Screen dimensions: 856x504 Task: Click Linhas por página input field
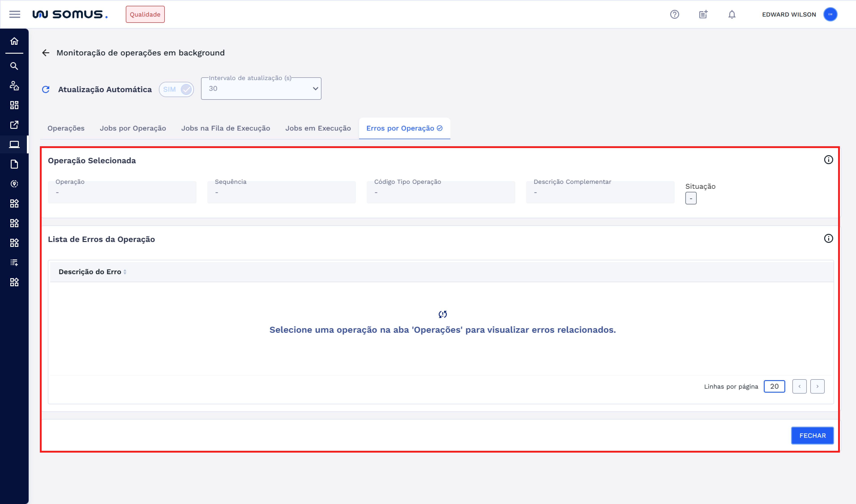tap(774, 386)
